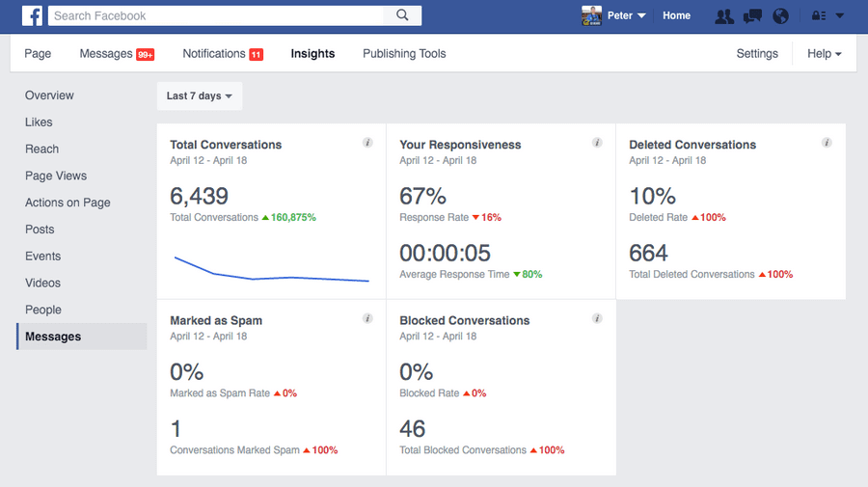Viewport: 868px width, 487px height.
Task: Select Overview in the sidebar
Action: (49, 95)
